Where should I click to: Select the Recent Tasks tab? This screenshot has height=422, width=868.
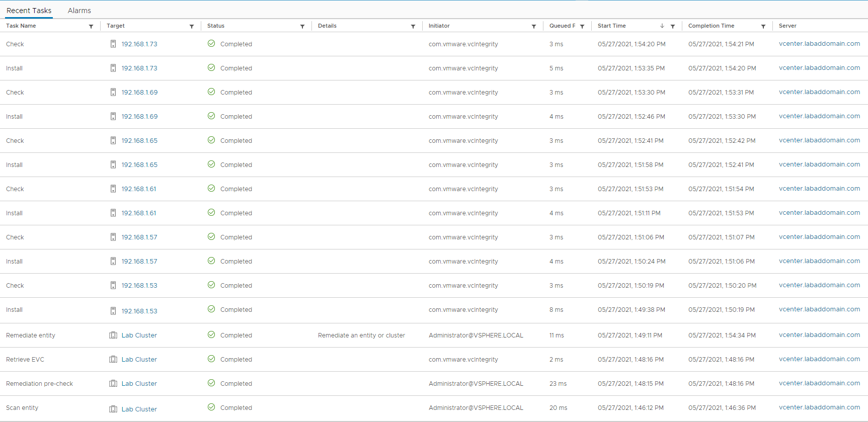tap(29, 11)
